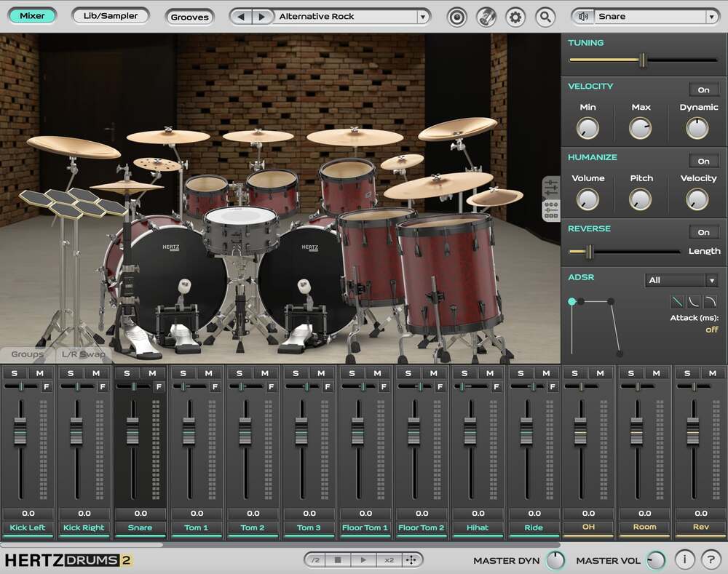Click the help question-mark icon

click(711, 559)
